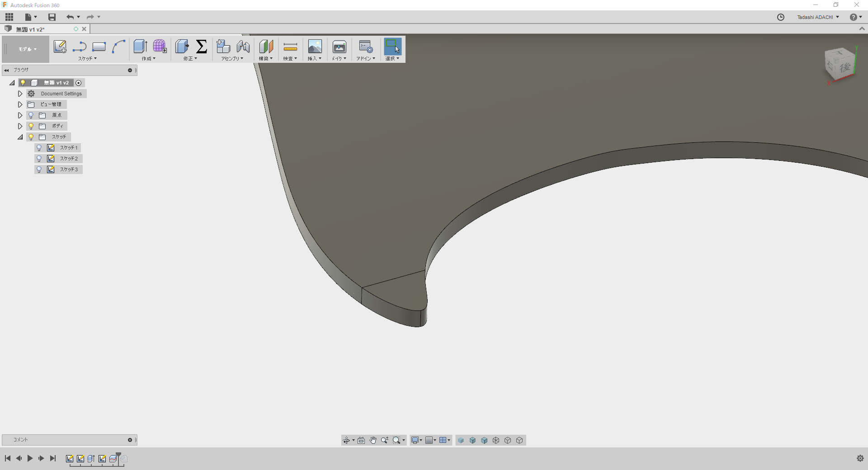868x470 pixels.
Task: Open the 修正 menu dropdown
Action: [x=190, y=59]
